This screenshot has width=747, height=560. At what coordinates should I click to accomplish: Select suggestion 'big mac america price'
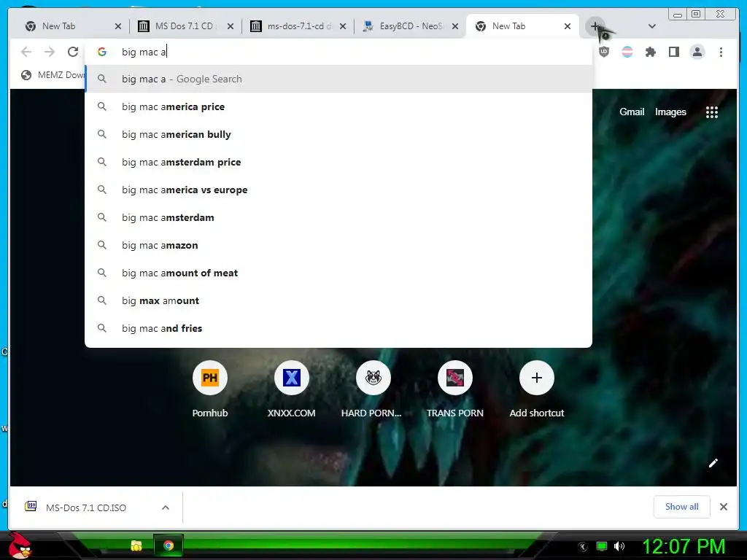pos(338,106)
